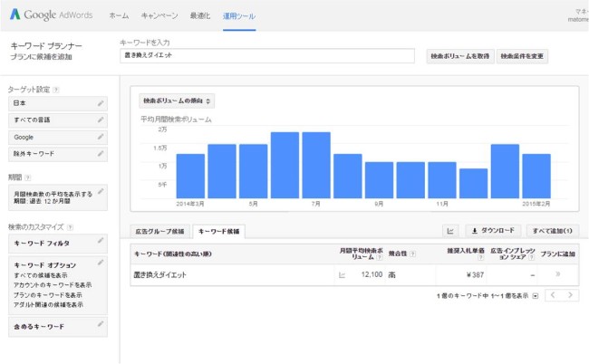Click 検索条件を変更 button
The height and width of the screenshot is (364, 589).
(522, 56)
